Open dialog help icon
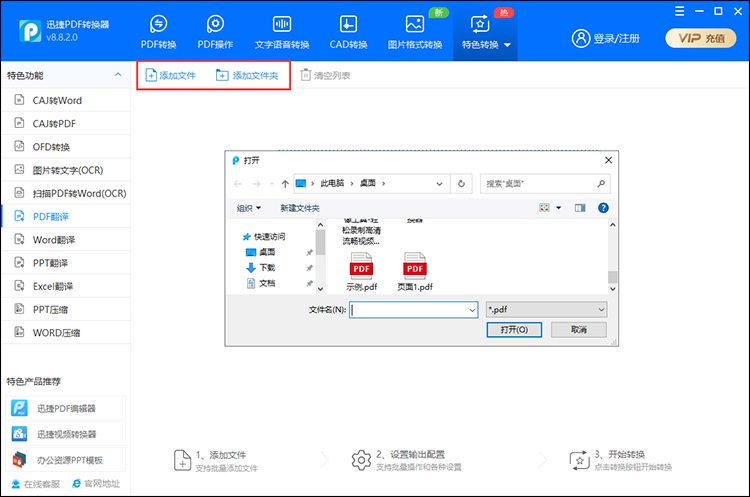 tap(603, 208)
